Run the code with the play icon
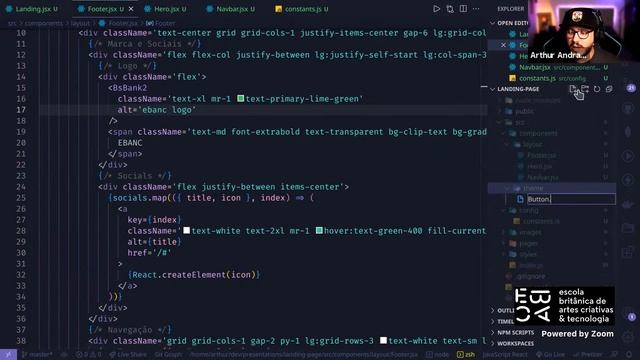This screenshot has height=360, width=640. click(x=436, y=9)
